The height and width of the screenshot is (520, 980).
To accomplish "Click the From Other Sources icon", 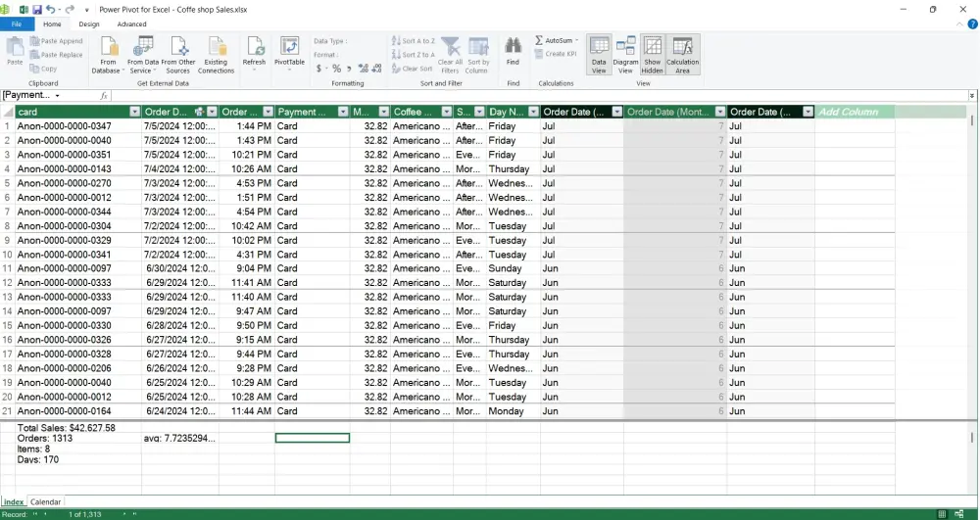I will [178, 47].
